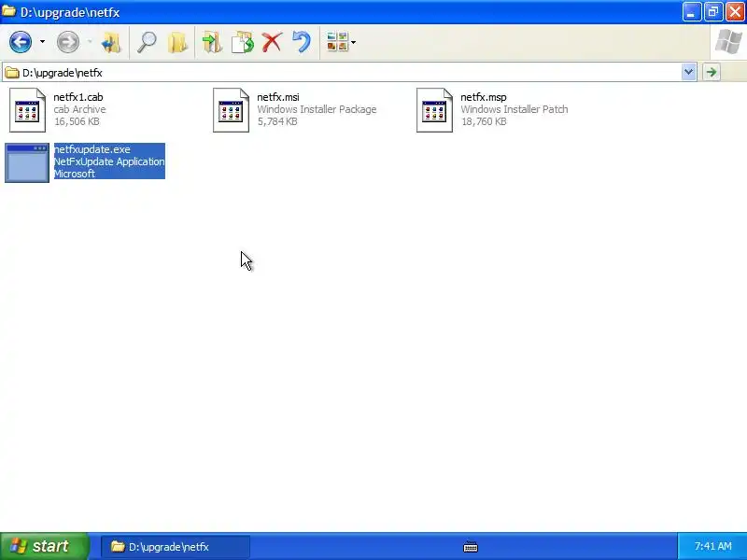Viewport: 747px width, 560px height.
Task: Click the '18,760 KB' size text
Action: coord(484,121)
